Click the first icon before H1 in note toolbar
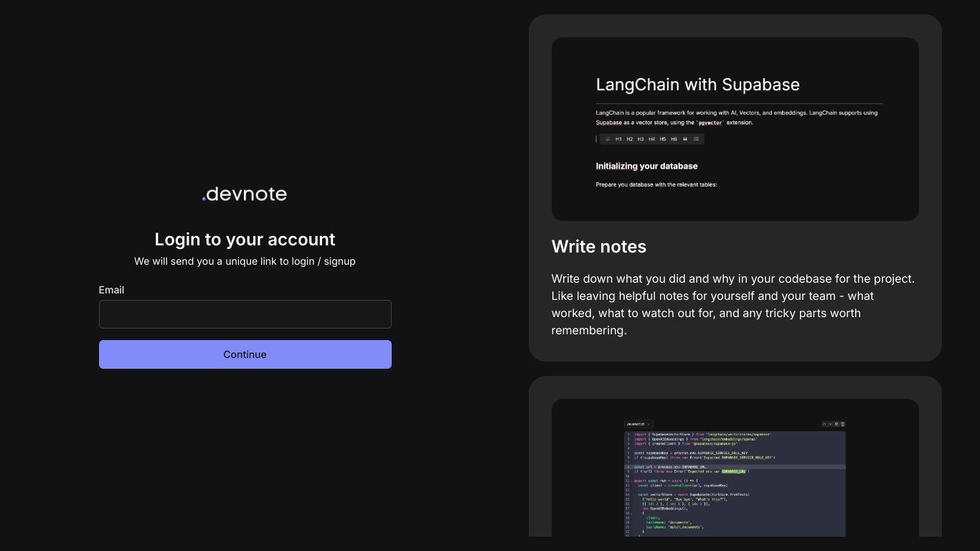Viewport: 980px width, 551px height. point(608,139)
